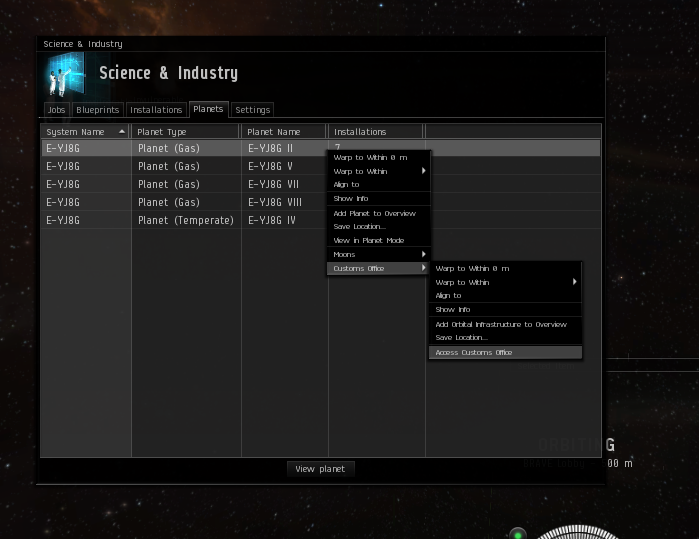Expand Customs Office Warp to Within submenu
The height and width of the screenshot is (539, 699).
tap(506, 282)
